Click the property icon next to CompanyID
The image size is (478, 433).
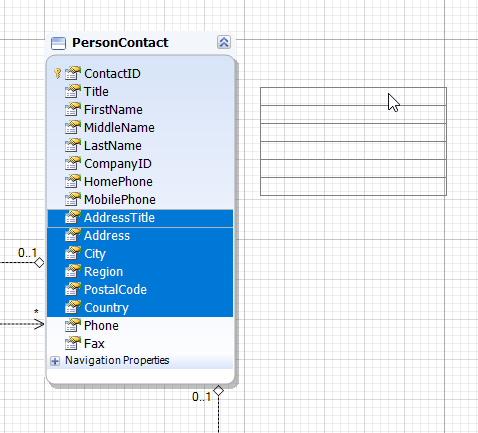click(73, 163)
